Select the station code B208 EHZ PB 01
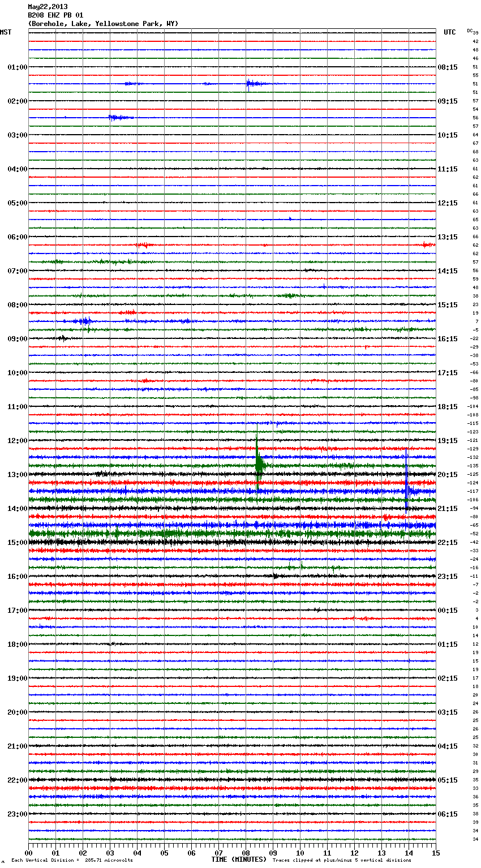The width and height of the screenshot is (481, 868). (x=55, y=15)
